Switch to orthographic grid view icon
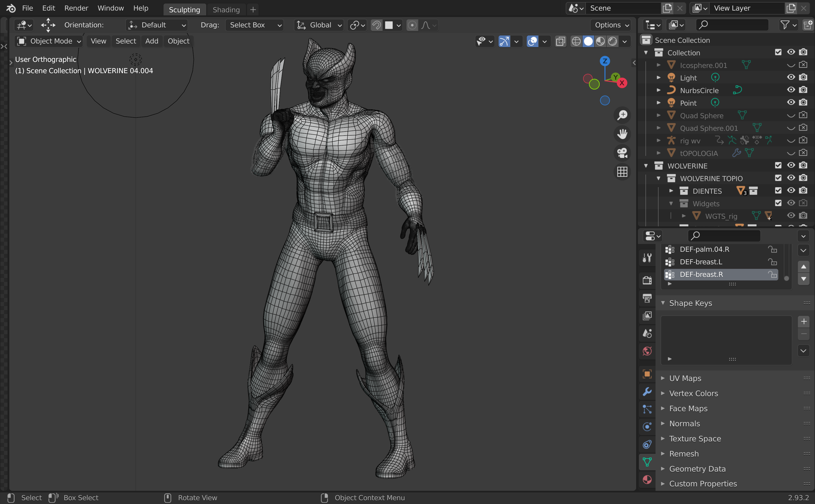 [x=622, y=172]
